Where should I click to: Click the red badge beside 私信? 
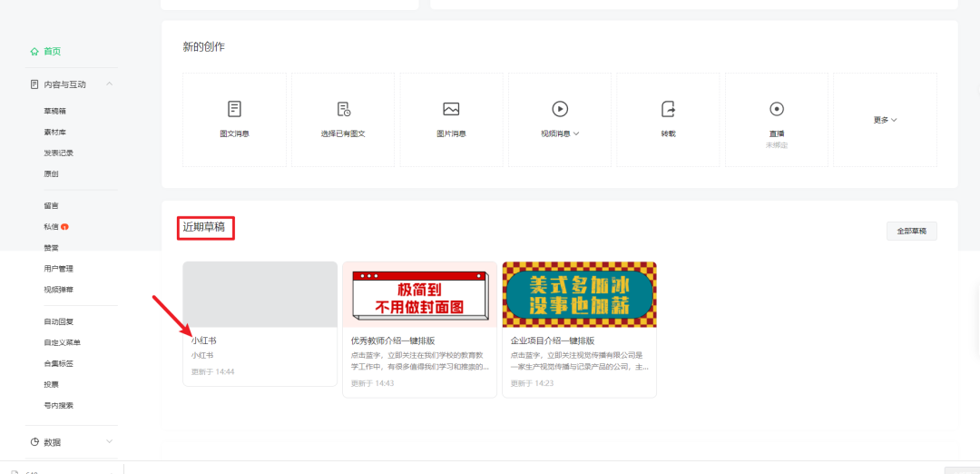(65, 226)
